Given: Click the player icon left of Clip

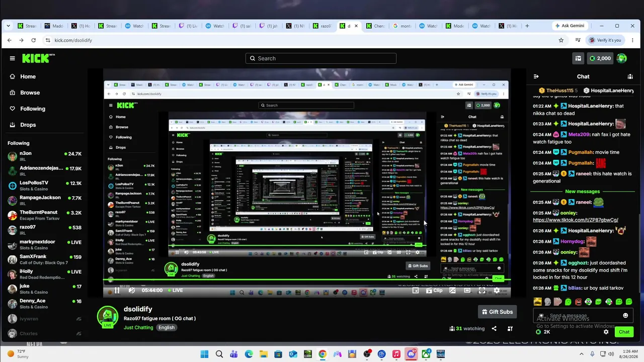Looking at the screenshot, I should tap(416, 290).
